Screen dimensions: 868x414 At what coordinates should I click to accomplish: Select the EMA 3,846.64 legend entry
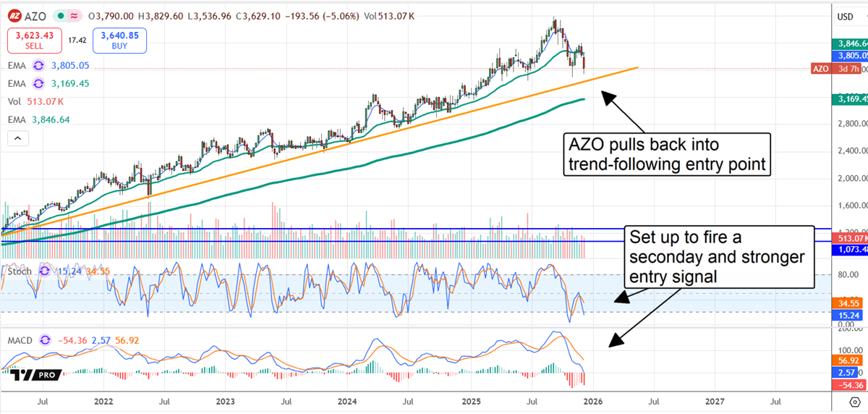pos(39,119)
